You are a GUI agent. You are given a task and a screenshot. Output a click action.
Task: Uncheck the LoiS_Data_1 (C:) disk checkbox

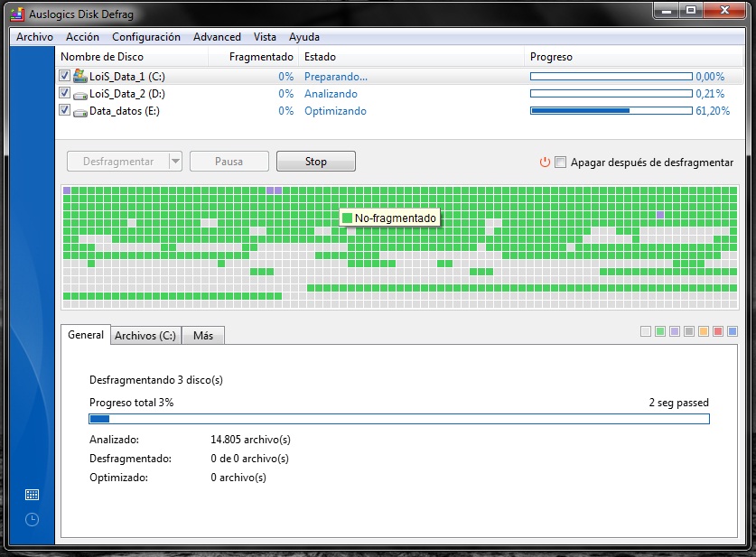coord(65,76)
